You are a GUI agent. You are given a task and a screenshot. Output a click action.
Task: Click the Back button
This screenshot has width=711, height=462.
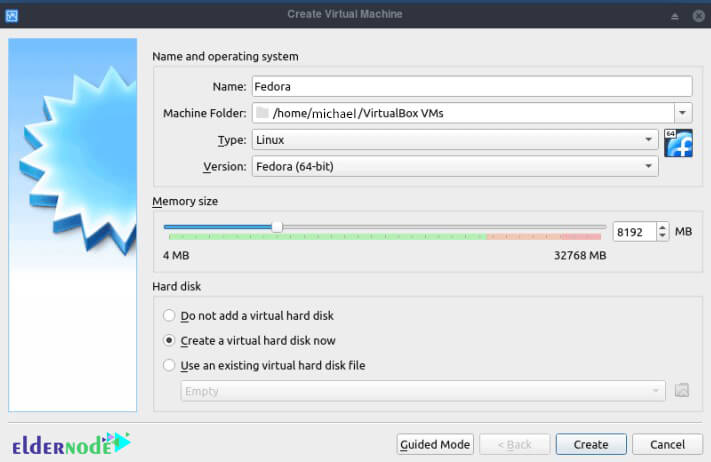514,444
